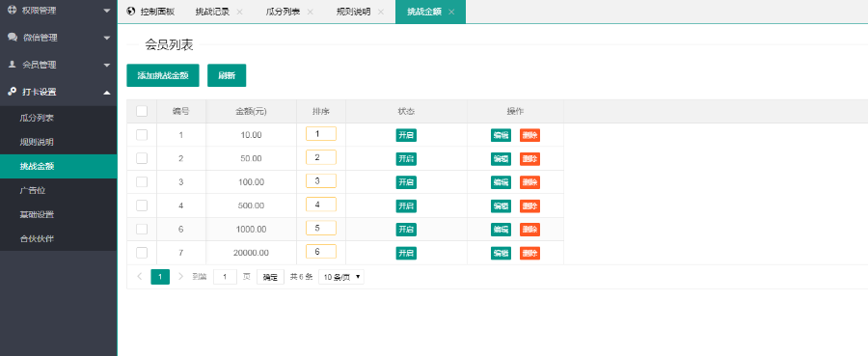Click the person icon beside 会员管理
This screenshot has height=356, width=868.
click(x=13, y=65)
